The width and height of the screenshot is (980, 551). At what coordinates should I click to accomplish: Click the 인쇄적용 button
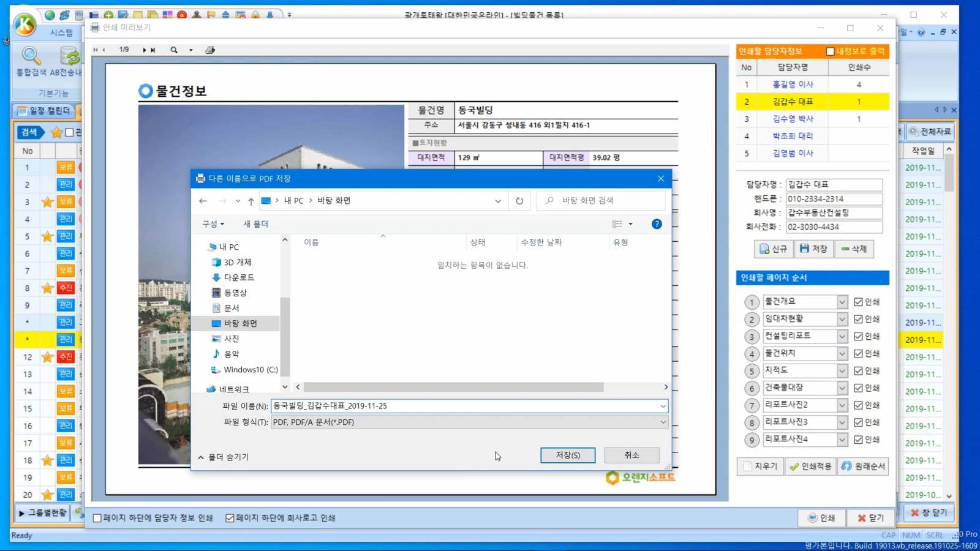tap(810, 467)
